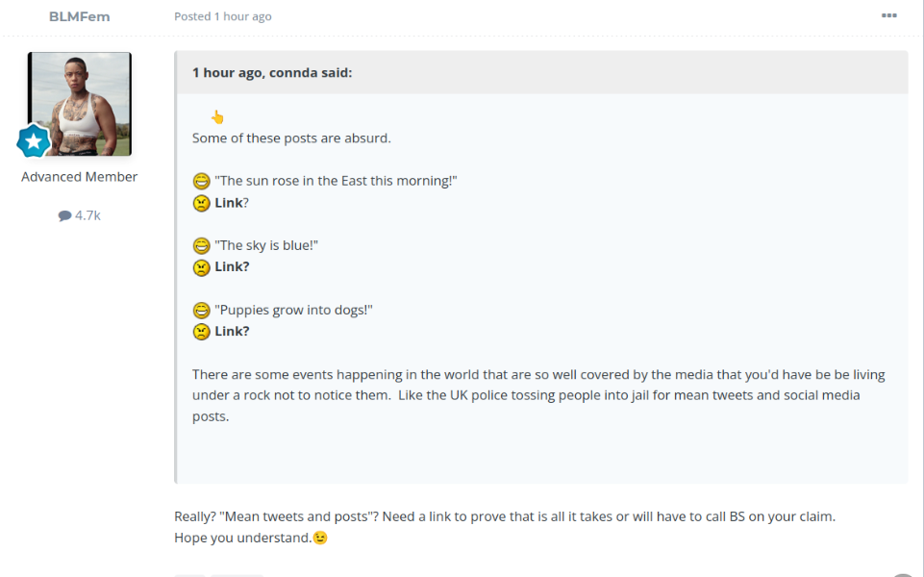Click 'Link?' under 'The sky is blue' line

(x=232, y=266)
